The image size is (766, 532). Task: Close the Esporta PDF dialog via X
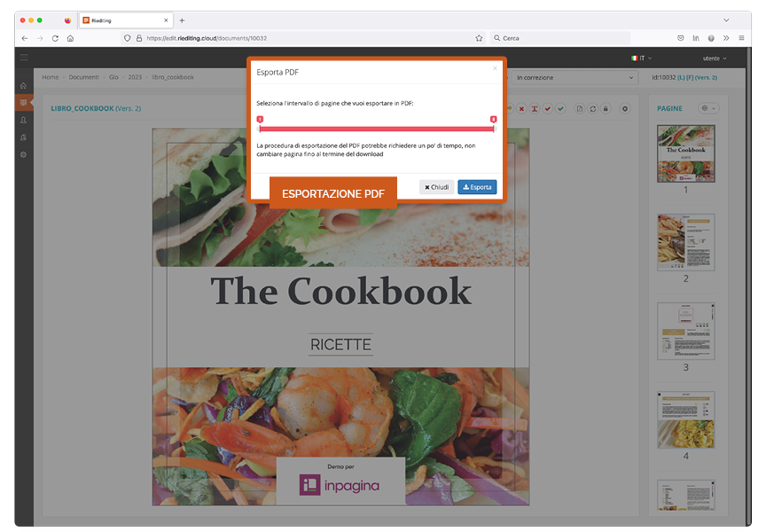(495, 68)
